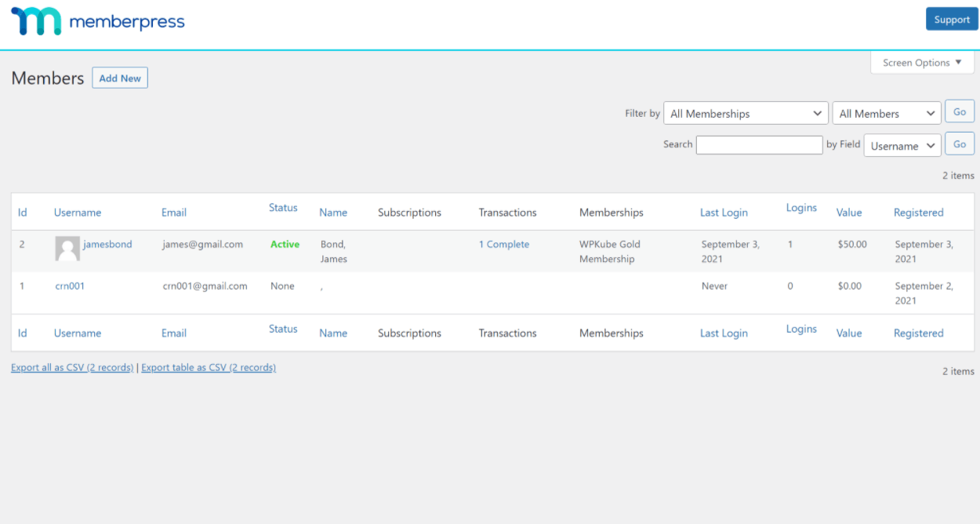Screen dimensions: 980x524
Task: Sort by Username in top header
Action: (78, 213)
